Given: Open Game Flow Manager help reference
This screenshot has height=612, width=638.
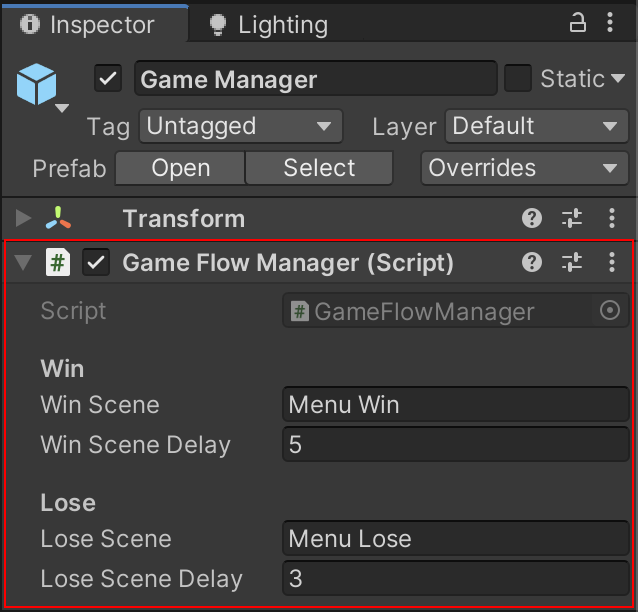Looking at the screenshot, I should click(x=533, y=263).
